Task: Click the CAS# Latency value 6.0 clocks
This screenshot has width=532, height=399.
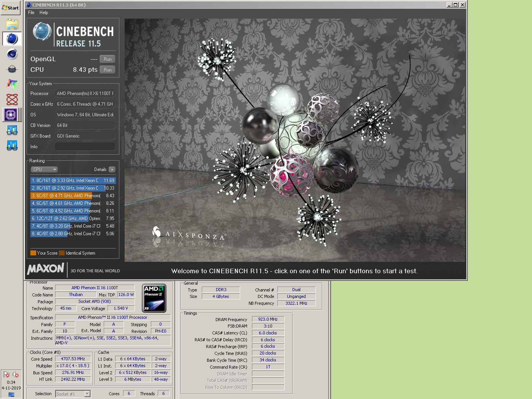Action: pyautogui.click(x=268, y=333)
